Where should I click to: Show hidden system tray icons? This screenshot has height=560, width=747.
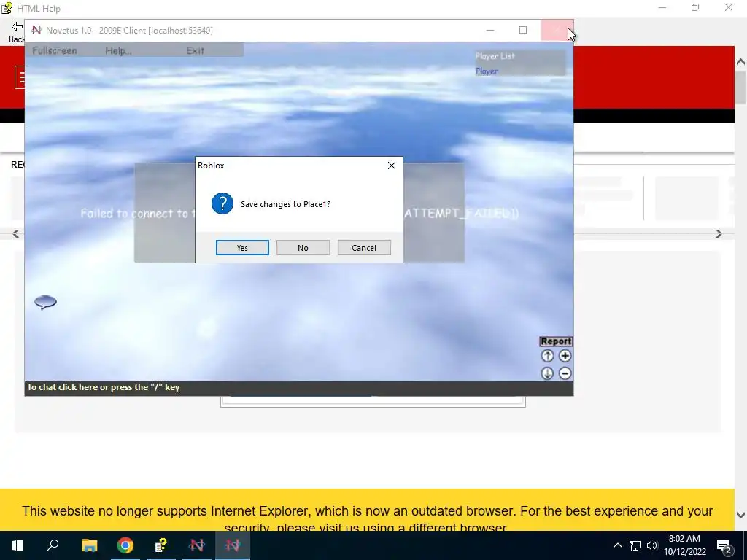tap(617, 545)
